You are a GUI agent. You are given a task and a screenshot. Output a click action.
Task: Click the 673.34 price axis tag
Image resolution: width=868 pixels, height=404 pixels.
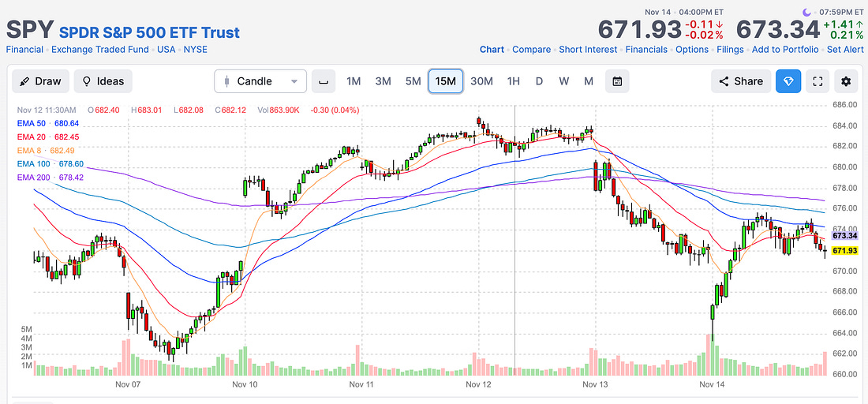coord(845,236)
